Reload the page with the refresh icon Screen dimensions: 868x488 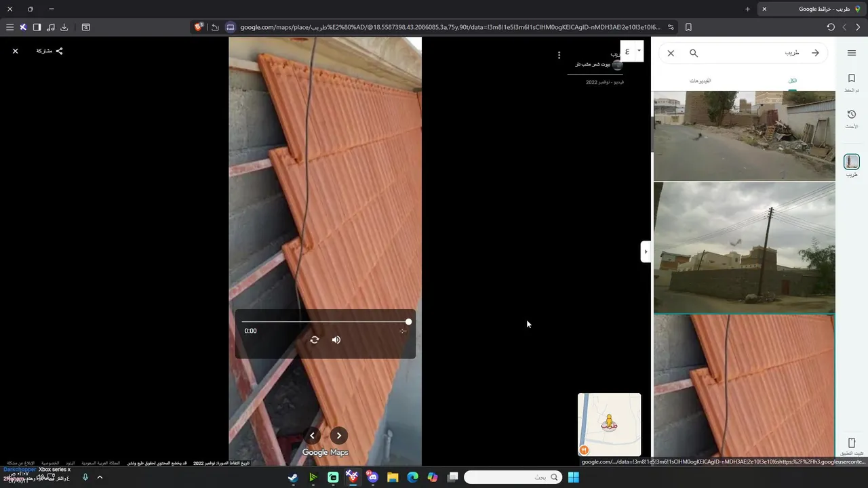point(831,27)
